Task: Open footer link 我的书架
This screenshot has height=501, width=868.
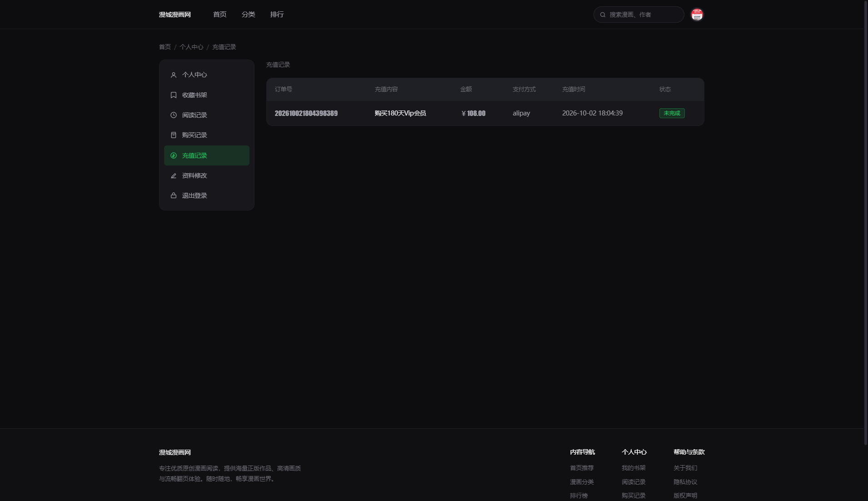Action: coord(634,468)
